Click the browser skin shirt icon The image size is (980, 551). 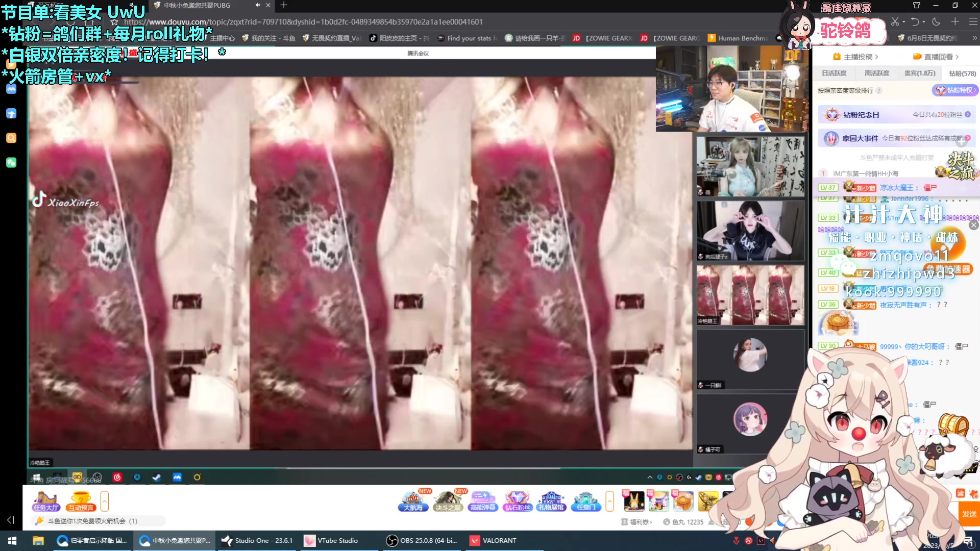(x=917, y=5)
